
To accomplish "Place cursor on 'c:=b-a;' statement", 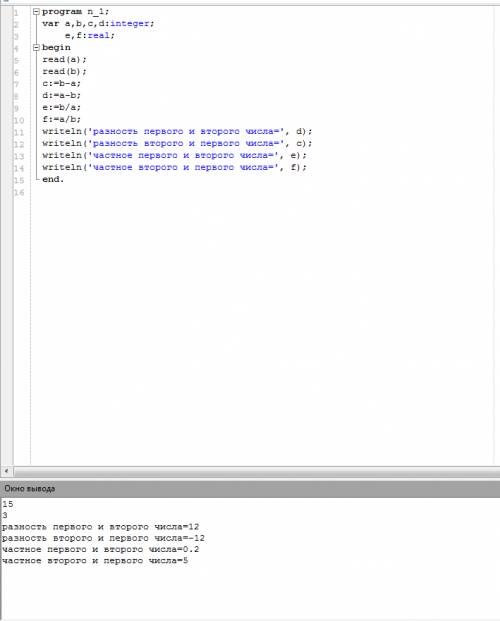I will (x=61, y=83).
